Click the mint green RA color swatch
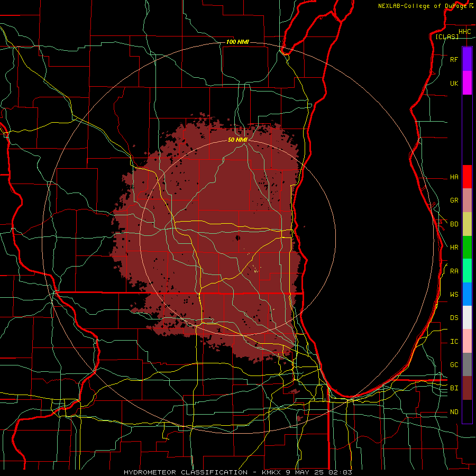The image size is (476, 476). pyautogui.click(x=467, y=271)
